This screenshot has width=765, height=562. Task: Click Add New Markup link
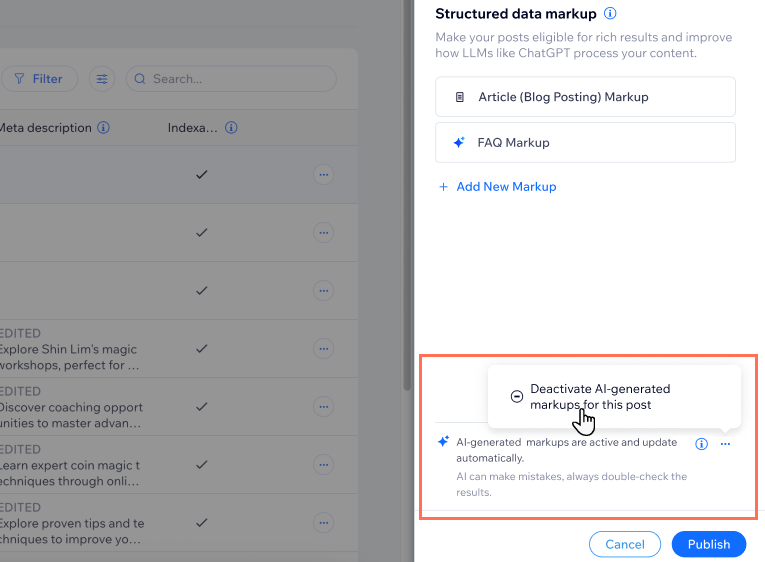click(x=498, y=187)
